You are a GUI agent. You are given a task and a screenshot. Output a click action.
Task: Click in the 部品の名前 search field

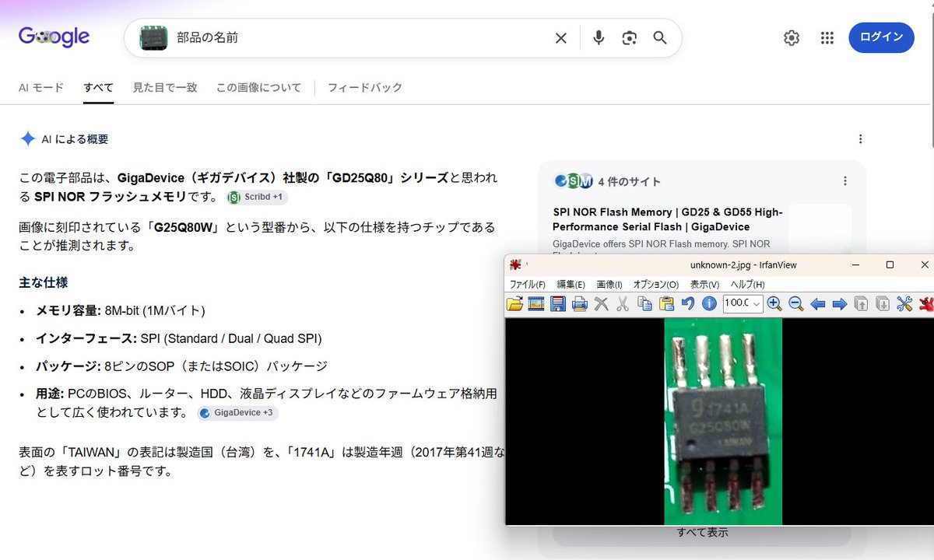(358, 38)
